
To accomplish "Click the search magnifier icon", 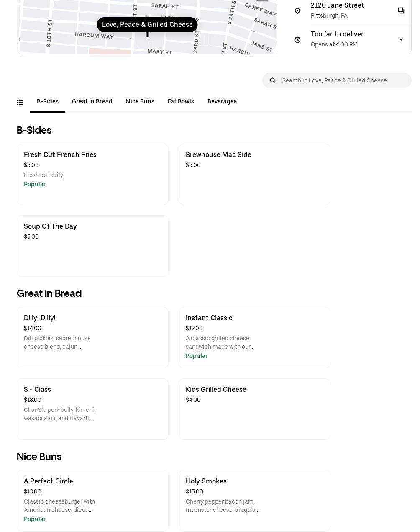I will click(273, 80).
